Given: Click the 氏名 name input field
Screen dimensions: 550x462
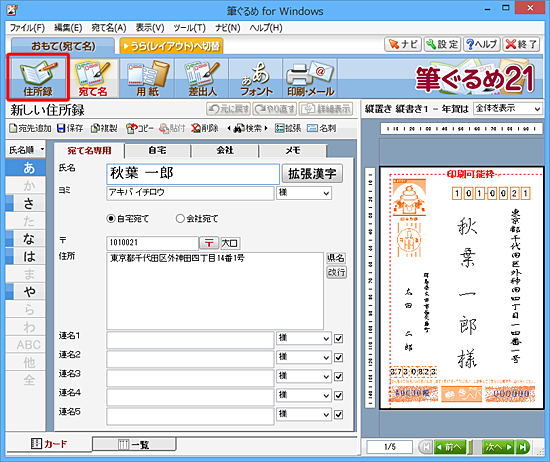Looking at the screenshot, I should pyautogui.click(x=193, y=174).
